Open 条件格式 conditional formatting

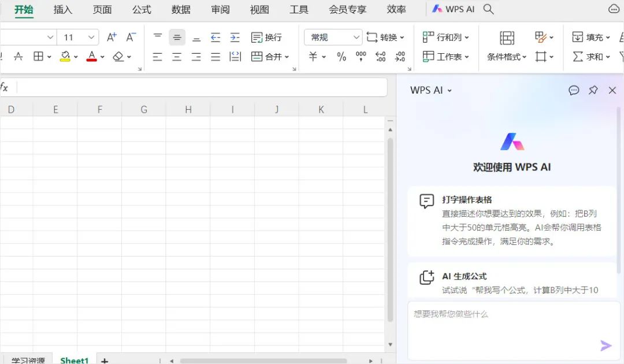pos(507,57)
